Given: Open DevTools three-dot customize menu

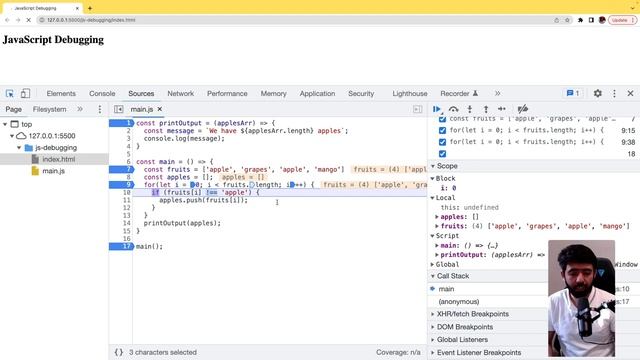Looking at the screenshot, I should [x=614, y=93].
